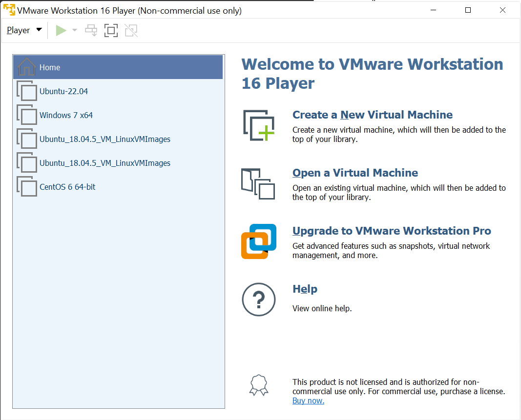Click the orange Upgrade to Pro icon

point(258,241)
